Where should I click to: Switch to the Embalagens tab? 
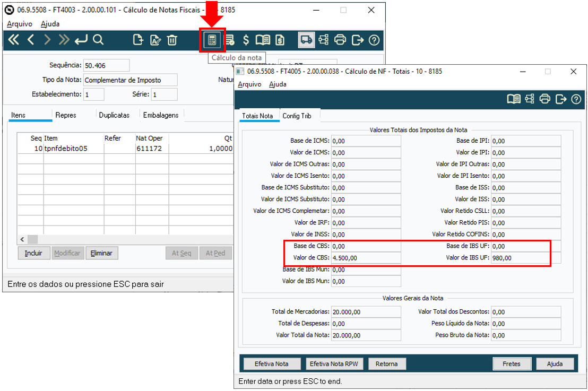click(x=162, y=115)
